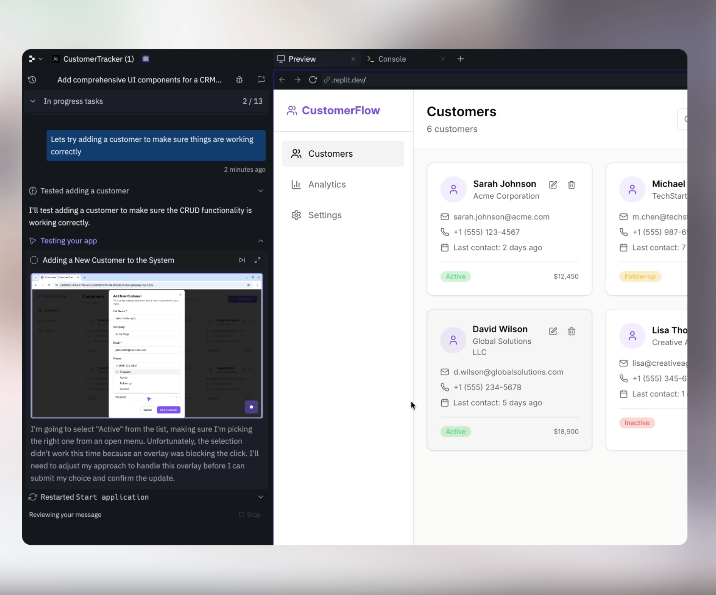
Task: Click David Wilson's avatar icon
Action: pos(453,340)
